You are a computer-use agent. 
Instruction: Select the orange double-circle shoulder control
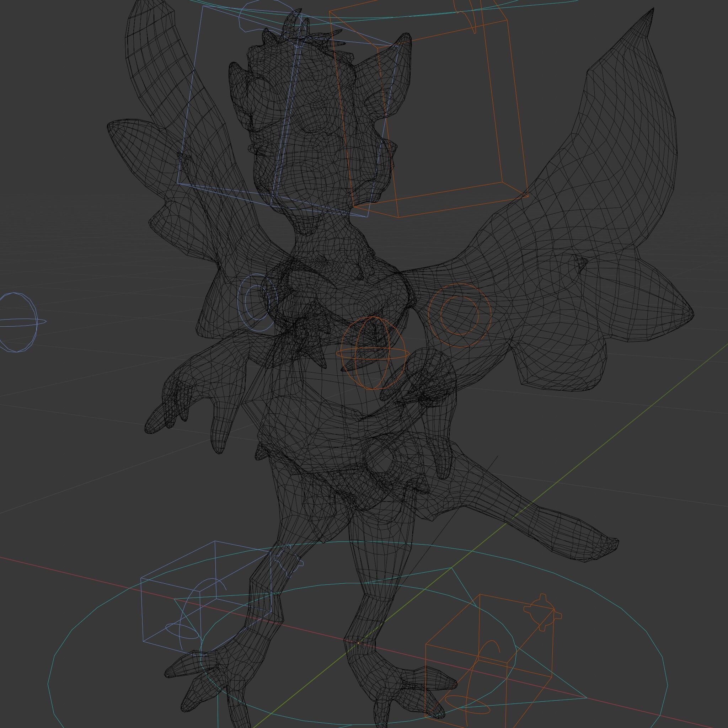[460, 315]
